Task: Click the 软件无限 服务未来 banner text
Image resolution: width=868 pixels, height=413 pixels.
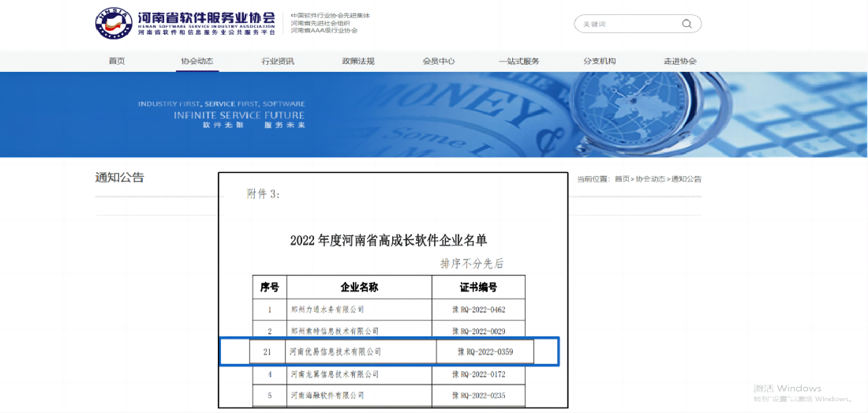Action: point(253,126)
